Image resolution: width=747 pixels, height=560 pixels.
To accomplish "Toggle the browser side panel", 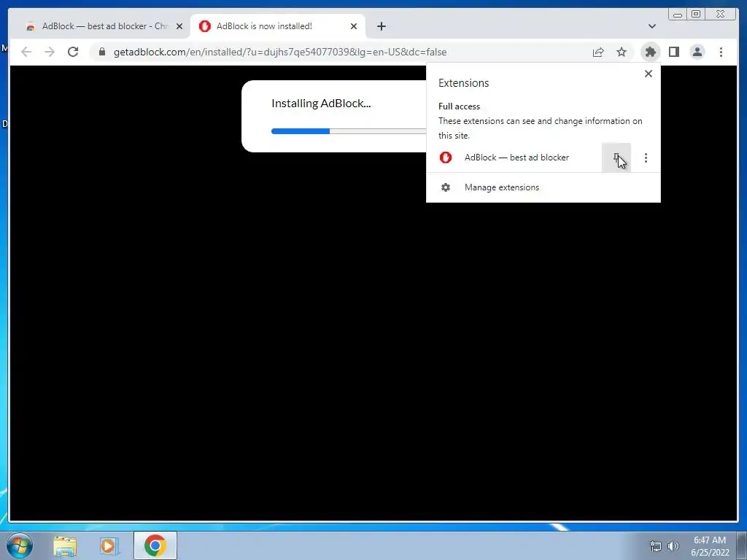I will (x=673, y=52).
